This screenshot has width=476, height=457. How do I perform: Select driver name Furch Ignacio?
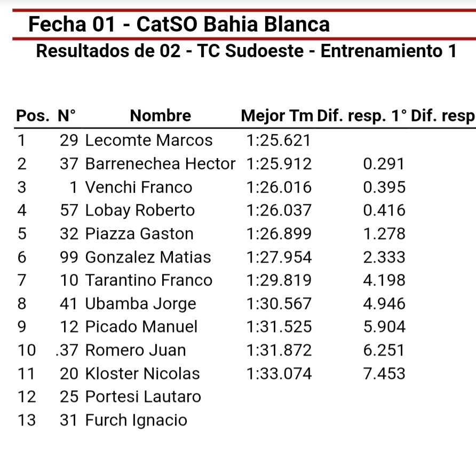click(x=136, y=420)
